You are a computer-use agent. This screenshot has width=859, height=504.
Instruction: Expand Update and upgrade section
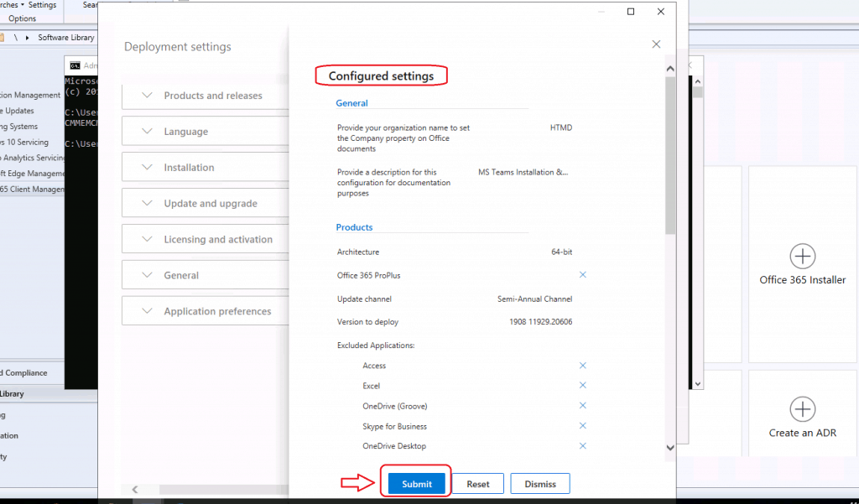(206, 203)
